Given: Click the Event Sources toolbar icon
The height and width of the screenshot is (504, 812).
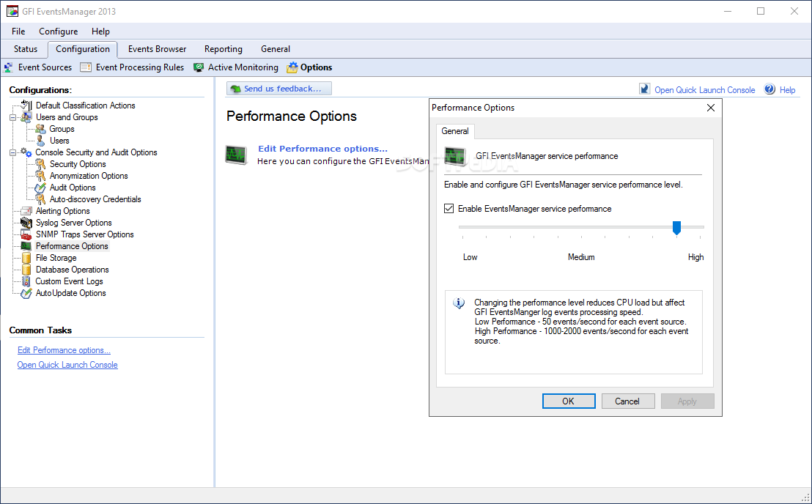Looking at the screenshot, I should (x=9, y=67).
